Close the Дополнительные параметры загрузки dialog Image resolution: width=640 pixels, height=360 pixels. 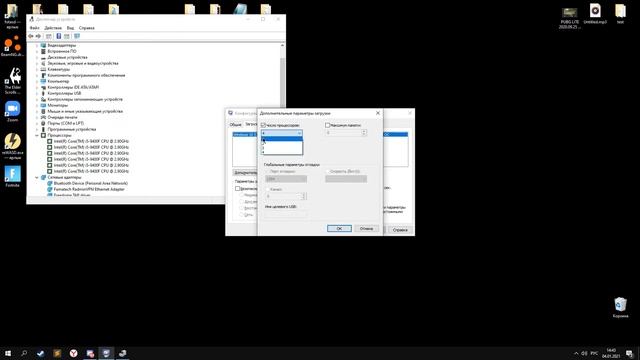[x=378, y=113]
